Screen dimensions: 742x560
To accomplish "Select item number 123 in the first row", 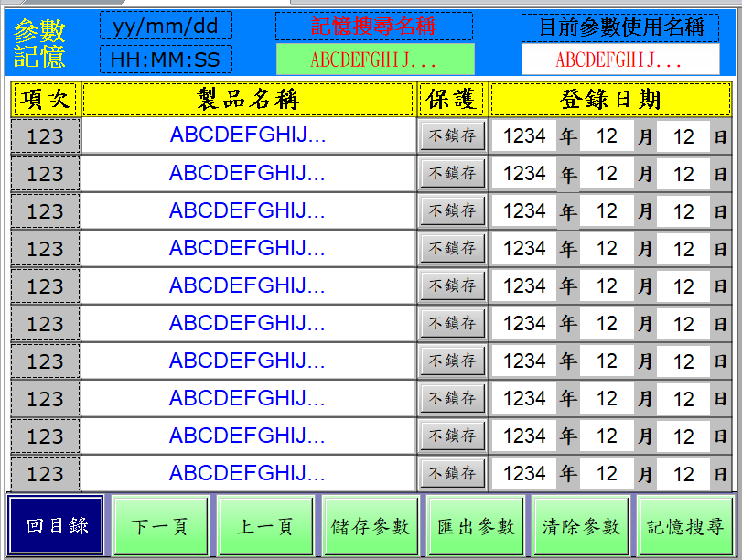I will (x=45, y=137).
